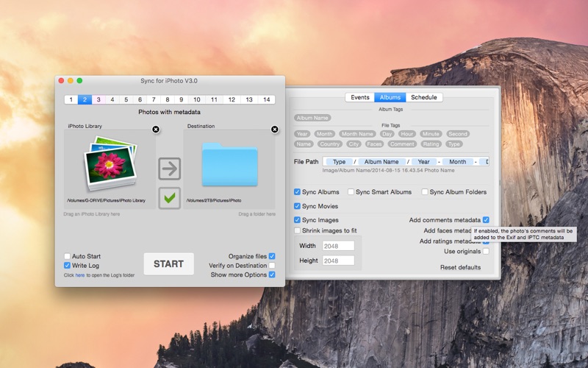Toggle Add comments metadata checkbox
Image resolution: width=588 pixels, height=368 pixels.
(486, 220)
